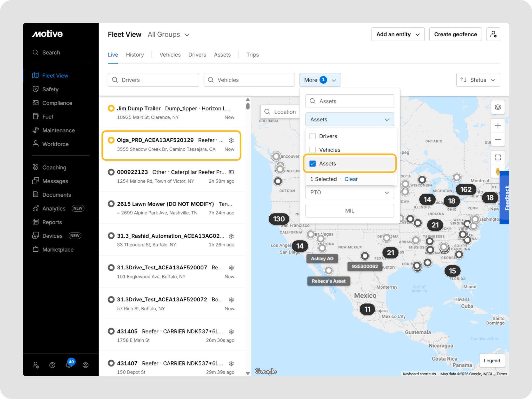Viewport: 532px width, 399px height.
Task: Open Fuel section in sidebar
Action: (48, 117)
